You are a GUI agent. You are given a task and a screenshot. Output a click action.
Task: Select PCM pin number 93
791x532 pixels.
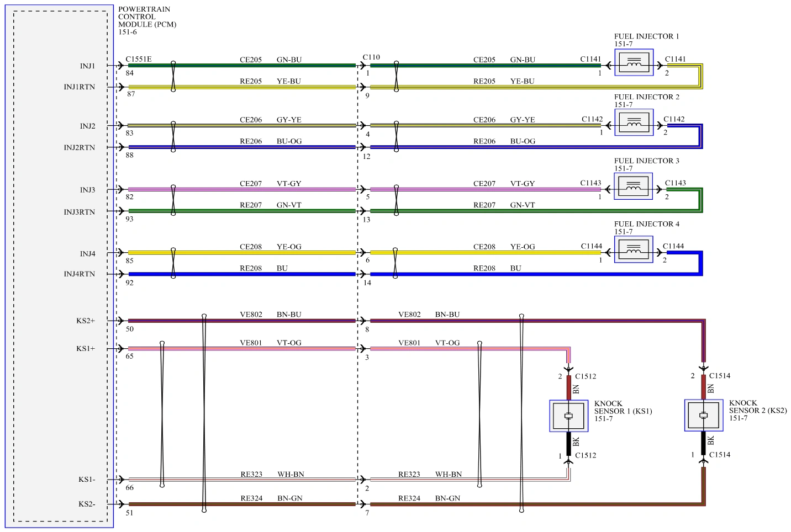click(130, 219)
